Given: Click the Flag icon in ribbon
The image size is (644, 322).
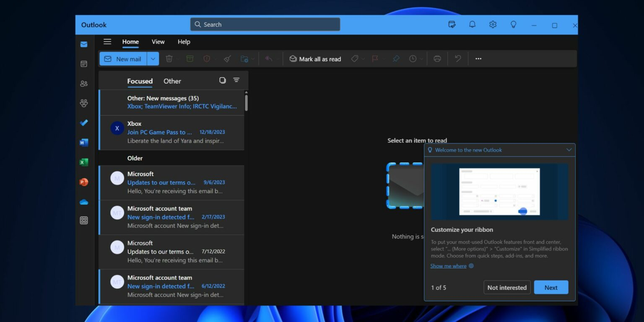Looking at the screenshot, I should point(375,59).
